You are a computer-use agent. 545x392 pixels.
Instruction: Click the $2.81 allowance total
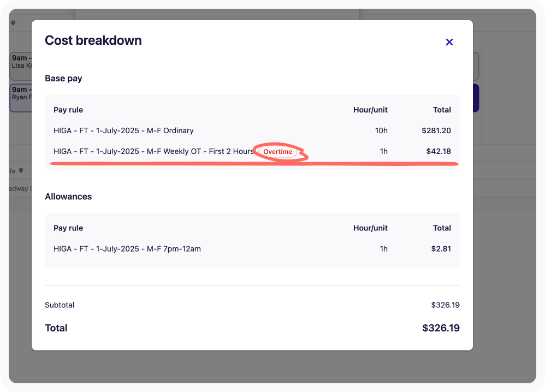tap(441, 248)
